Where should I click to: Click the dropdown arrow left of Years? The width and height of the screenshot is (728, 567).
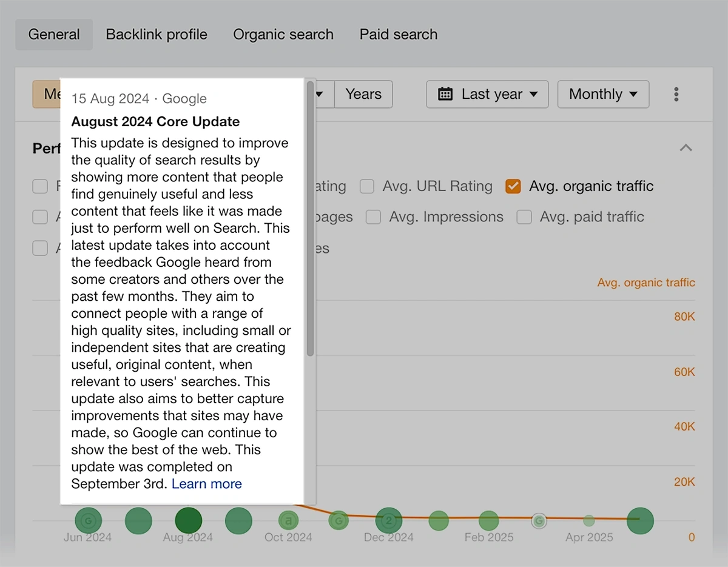pos(319,94)
